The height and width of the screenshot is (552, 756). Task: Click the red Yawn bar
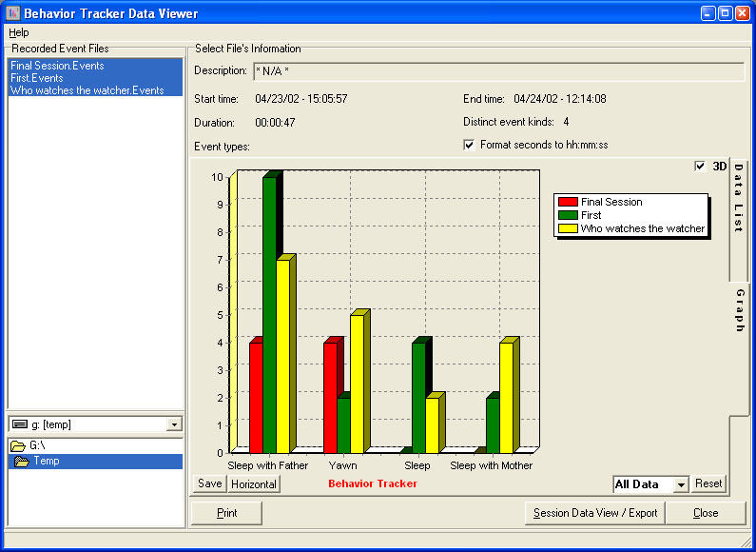(330, 398)
